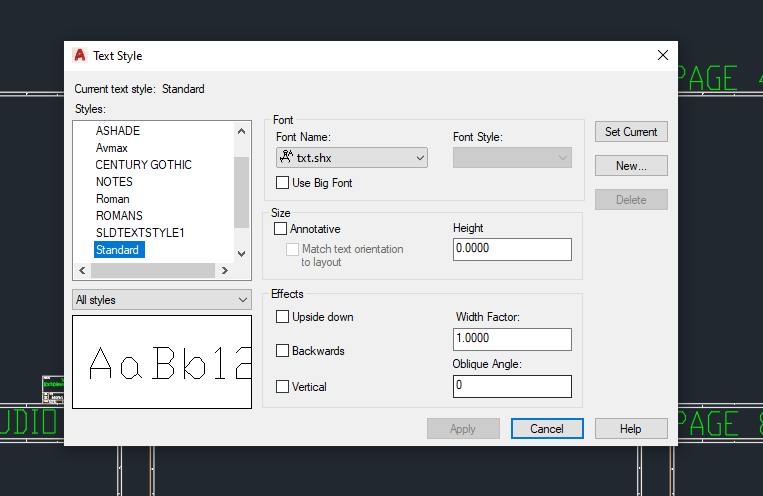The height and width of the screenshot is (496, 763).
Task: Click the Oblique Angle input field
Action: 512,386
